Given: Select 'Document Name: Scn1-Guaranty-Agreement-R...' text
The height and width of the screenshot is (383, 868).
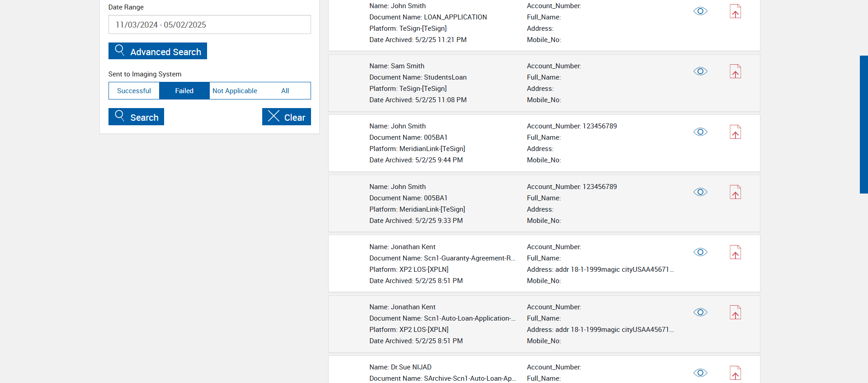Looking at the screenshot, I should (x=443, y=258).
